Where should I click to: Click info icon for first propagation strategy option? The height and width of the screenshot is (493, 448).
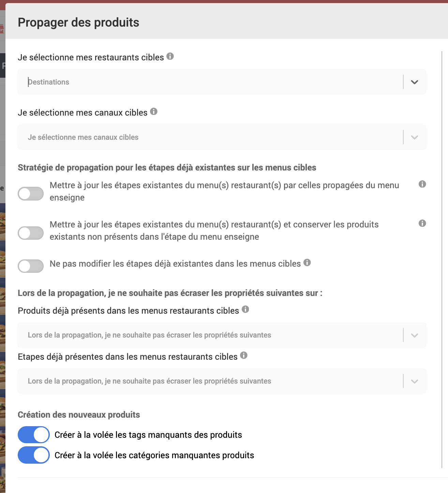[x=422, y=184]
